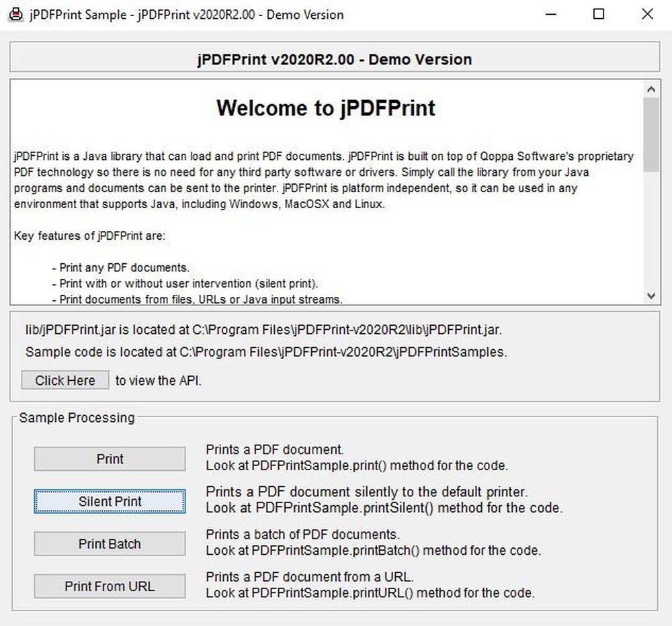The height and width of the screenshot is (626, 672).
Task: Click the 'jPDFPrint v2020R2.00 - Demo Version' header
Action: (x=335, y=59)
